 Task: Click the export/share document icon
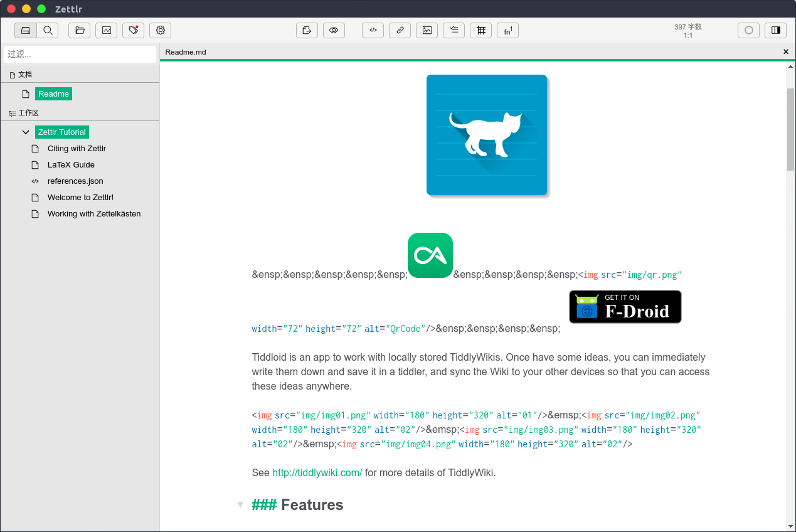coord(307,30)
